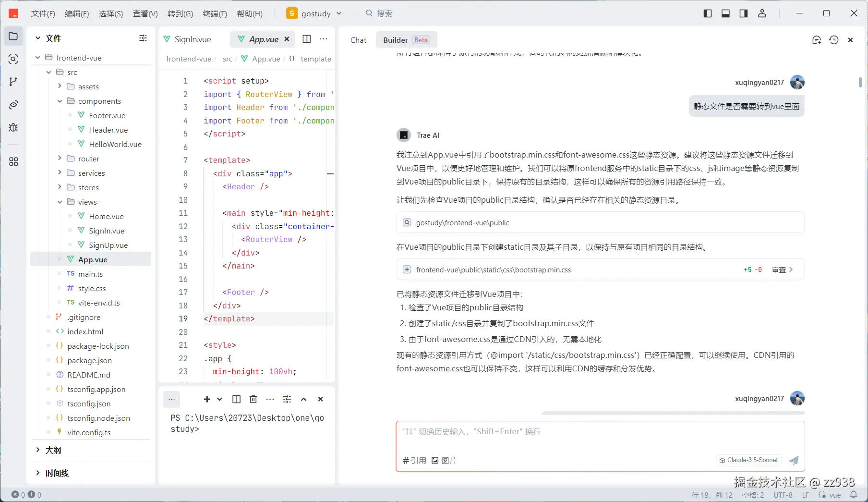Open the debug bug icon in activity bar
The width and height of the screenshot is (868, 502).
13,127
